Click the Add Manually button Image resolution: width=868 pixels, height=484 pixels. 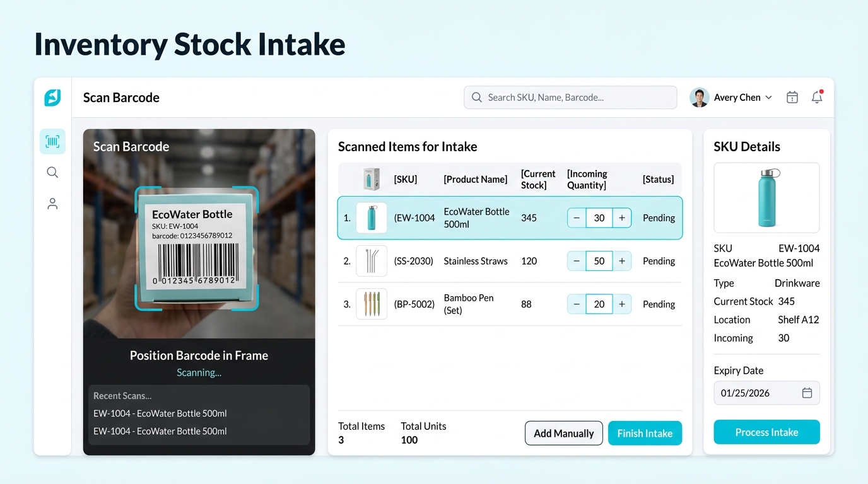coord(564,433)
